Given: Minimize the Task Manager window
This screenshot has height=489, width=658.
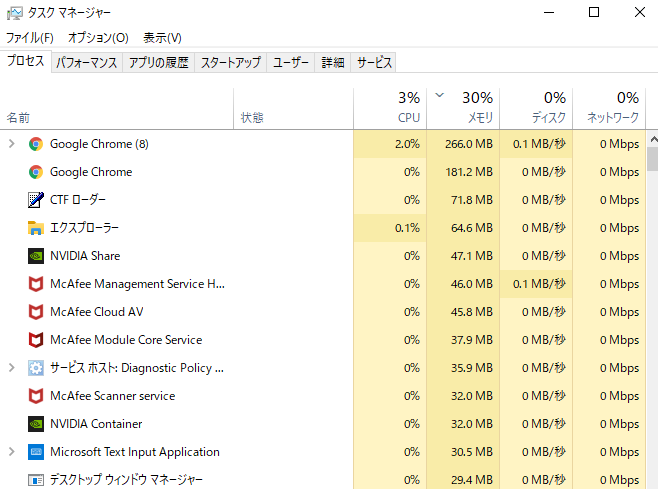Looking at the screenshot, I should click(x=549, y=13).
